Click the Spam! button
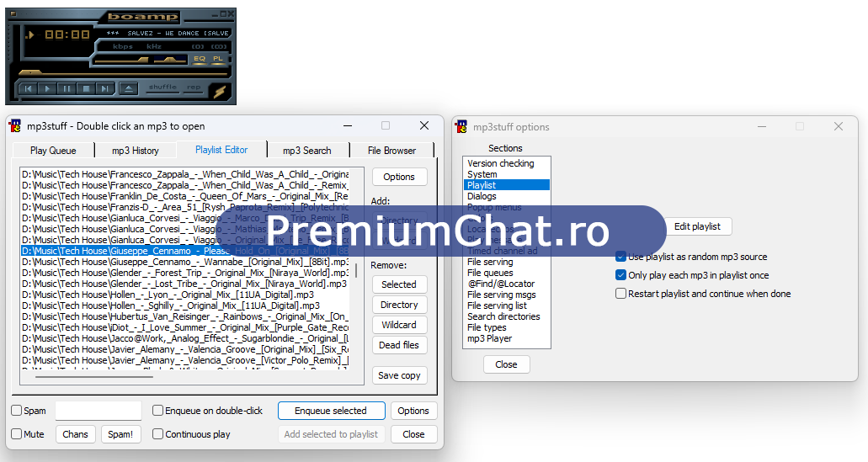Screen dimensions: 868x462 [x=120, y=434]
